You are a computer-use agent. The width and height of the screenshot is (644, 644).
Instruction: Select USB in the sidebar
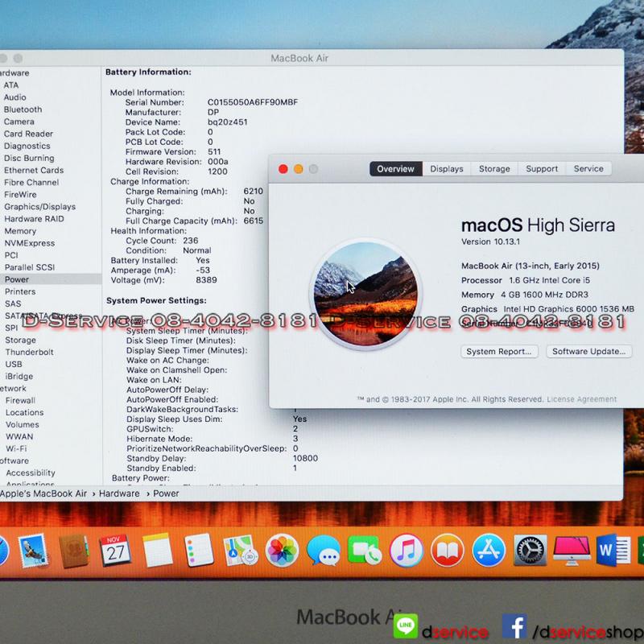tap(14, 365)
